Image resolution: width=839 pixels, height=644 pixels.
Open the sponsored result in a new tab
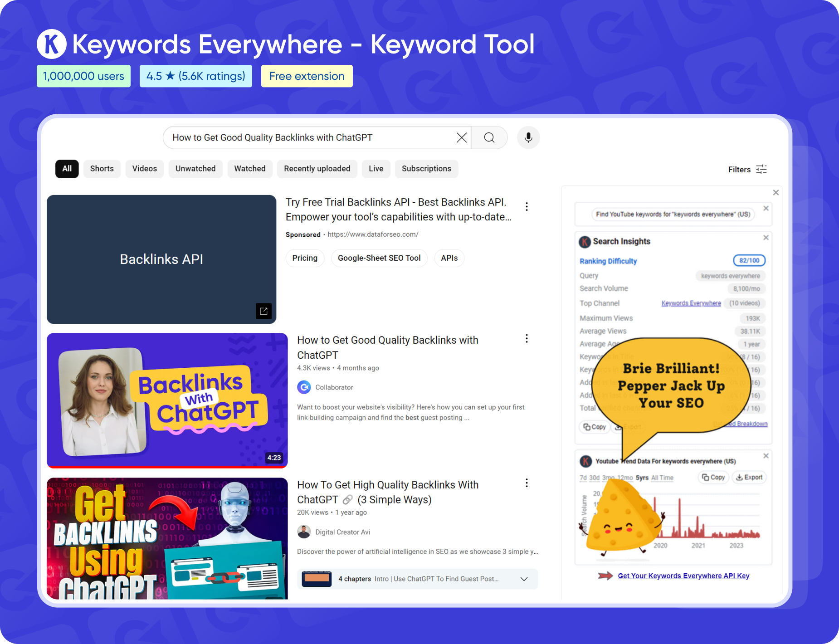pyautogui.click(x=264, y=311)
